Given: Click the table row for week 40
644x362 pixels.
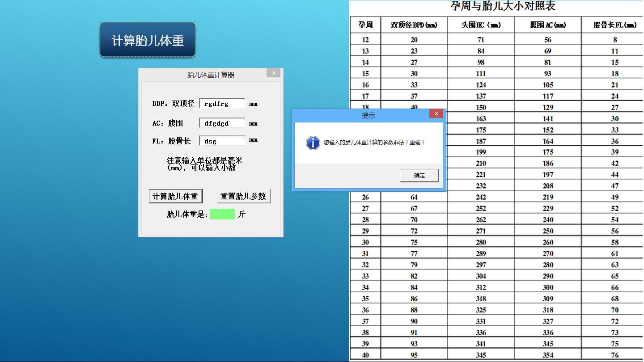Looking at the screenshot, I should pos(364,354).
